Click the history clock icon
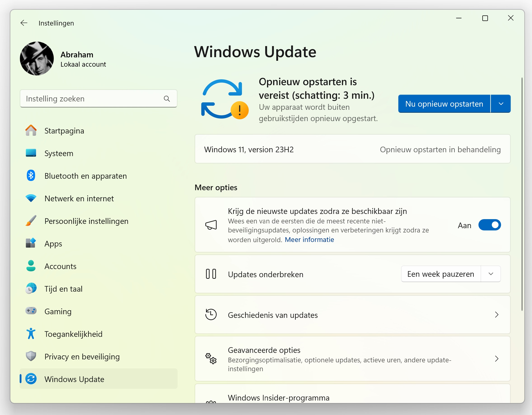Viewport: 532px width, 415px height. (211, 314)
